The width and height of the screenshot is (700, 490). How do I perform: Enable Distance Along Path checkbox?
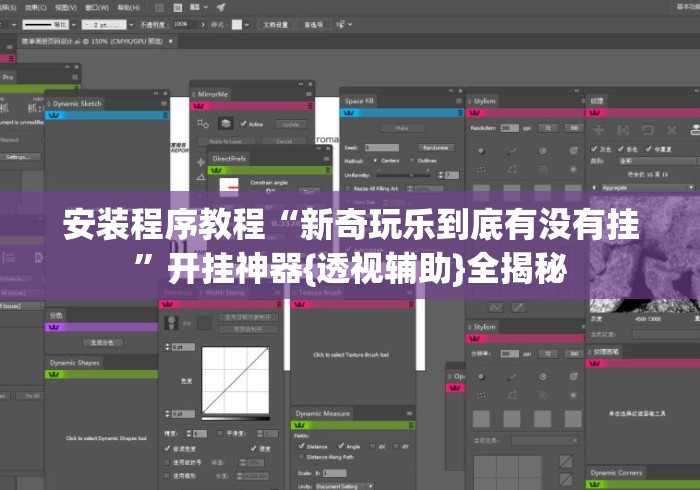(x=301, y=457)
